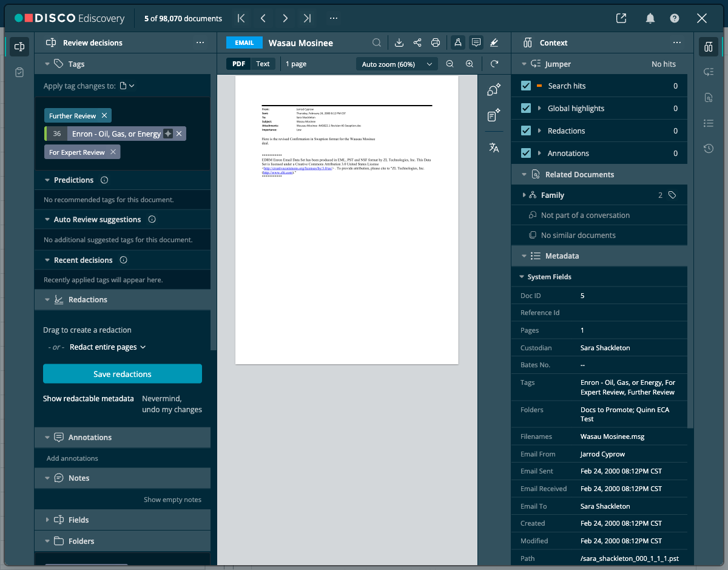Open the metadata list icon in right sidebar
728x570 pixels.
click(709, 123)
